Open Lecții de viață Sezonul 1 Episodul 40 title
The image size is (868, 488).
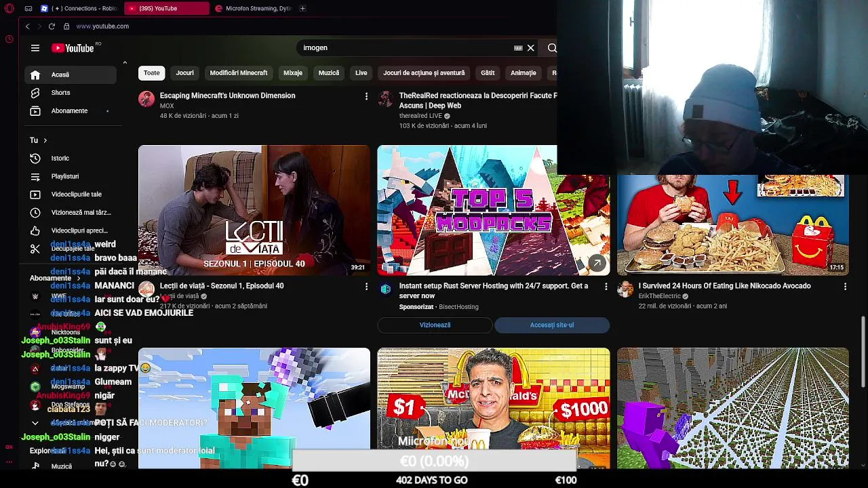pos(222,286)
